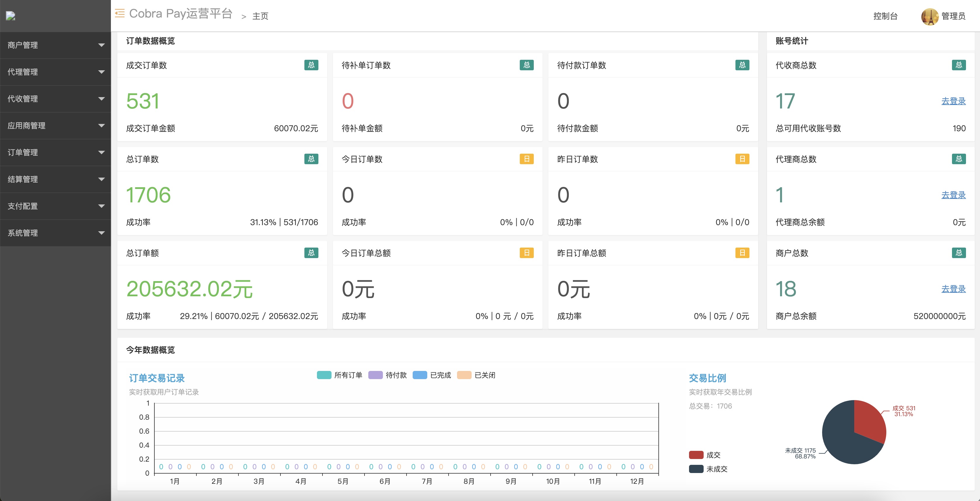The image size is (980, 501).
Task: Click the broken logo image in sidebar
Action: pos(11,15)
